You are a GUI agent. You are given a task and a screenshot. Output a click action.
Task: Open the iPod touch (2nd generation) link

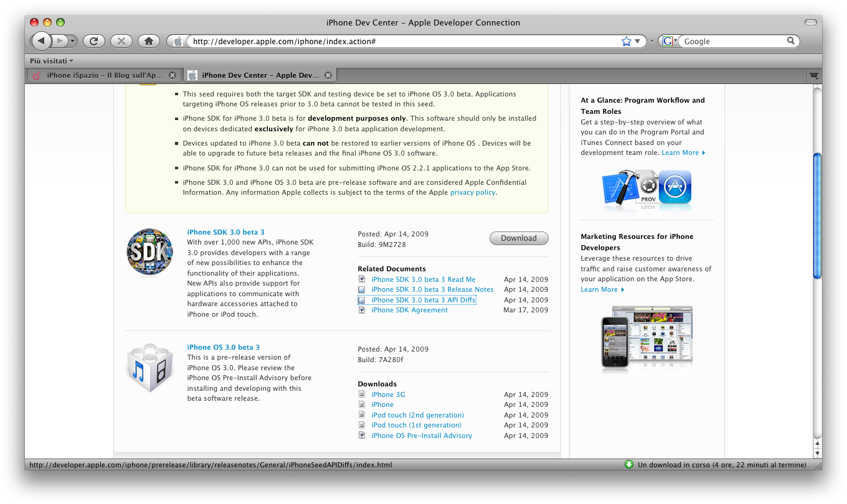point(417,415)
